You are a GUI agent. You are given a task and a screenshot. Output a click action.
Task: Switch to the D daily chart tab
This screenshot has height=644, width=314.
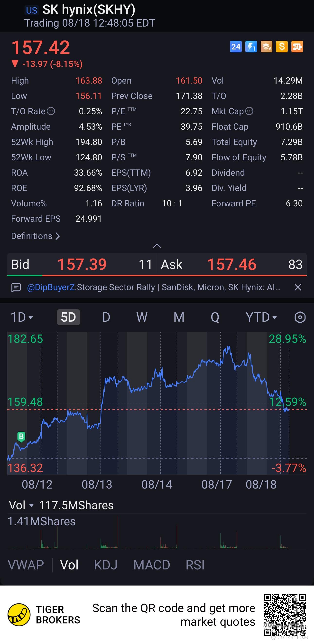pyautogui.click(x=106, y=317)
